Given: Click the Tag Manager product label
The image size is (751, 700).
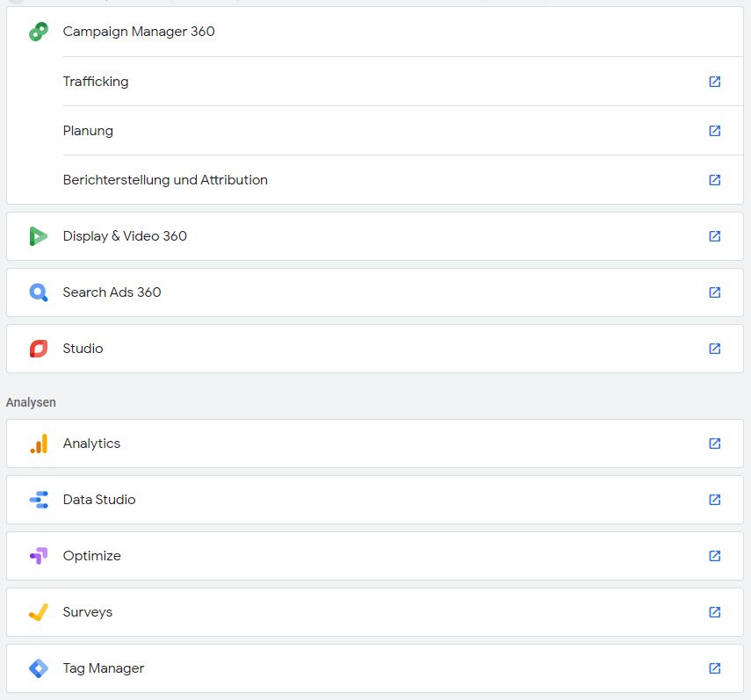Looking at the screenshot, I should click(104, 668).
